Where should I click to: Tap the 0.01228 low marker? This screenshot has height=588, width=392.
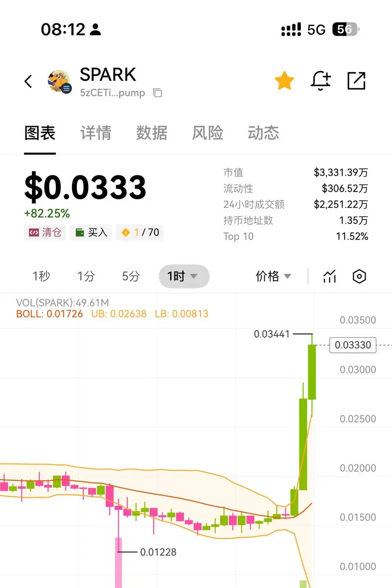pyautogui.click(x=158, y=552)
